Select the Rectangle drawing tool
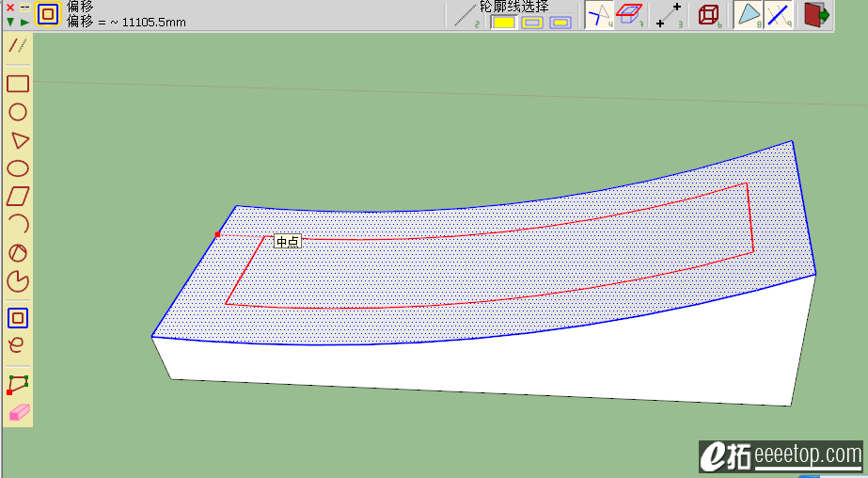Screen dimensions: 868x478 [x=18, y=84]
